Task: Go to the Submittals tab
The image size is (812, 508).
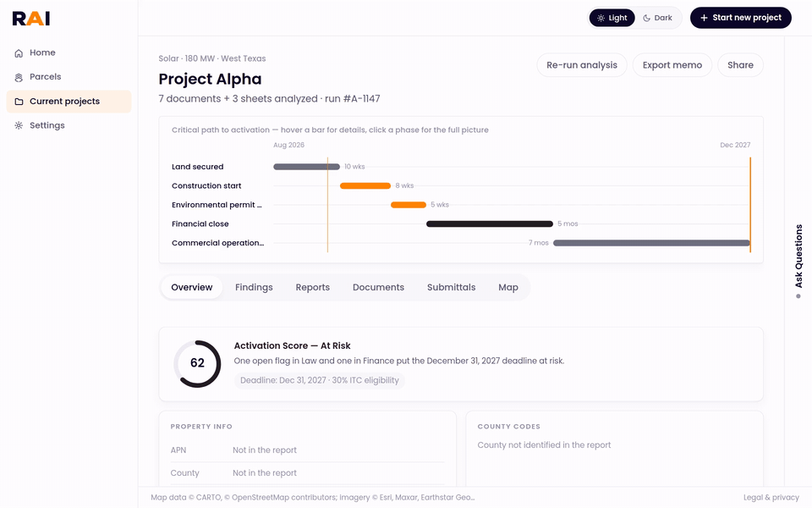Action: [x=451, y=288]
